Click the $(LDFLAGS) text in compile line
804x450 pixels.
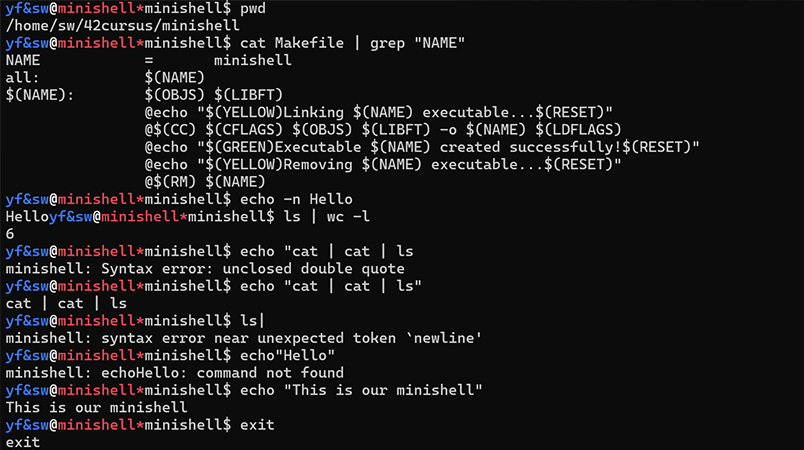pyautogui.click(x=578, y=130)
